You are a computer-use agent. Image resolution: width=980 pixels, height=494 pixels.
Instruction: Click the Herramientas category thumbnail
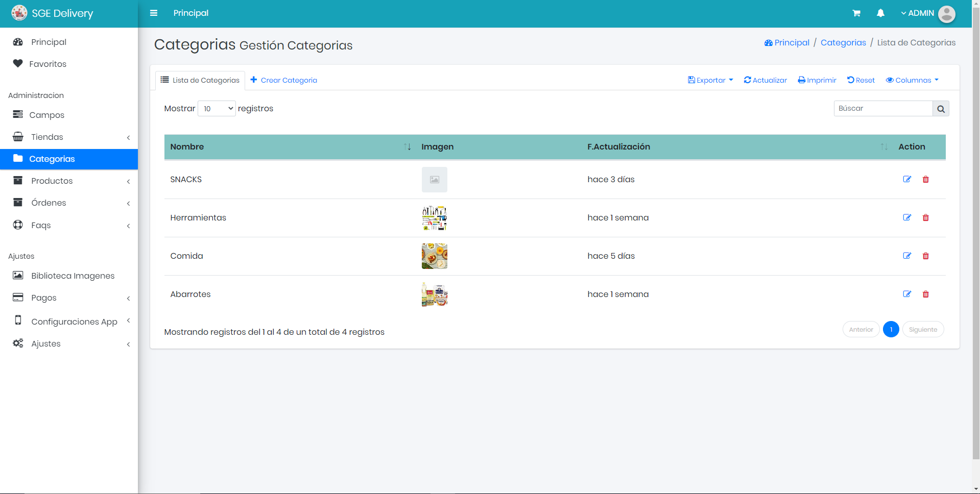point(434,218)
